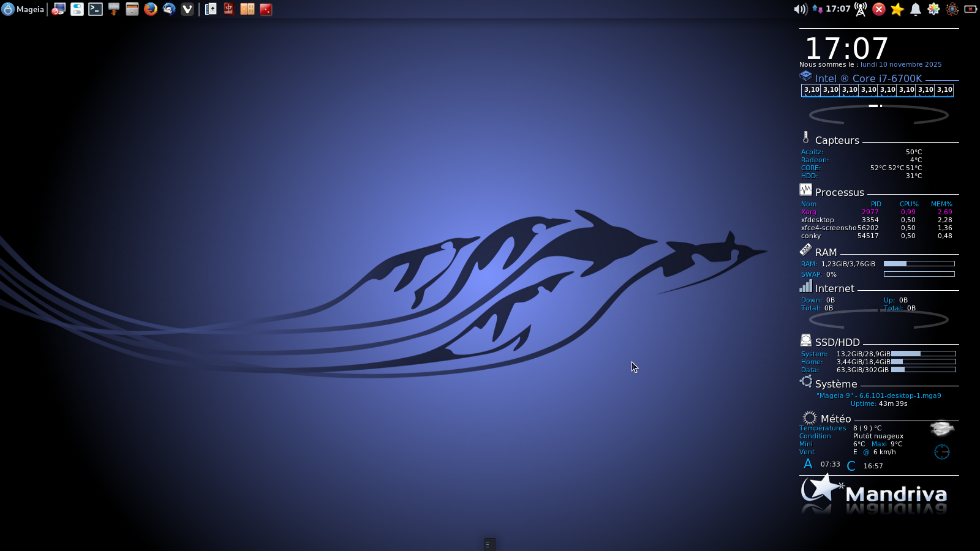Click the colorful flower tray icon
The width and height of the screenshot is (980, 551).
tap(934, 9)
